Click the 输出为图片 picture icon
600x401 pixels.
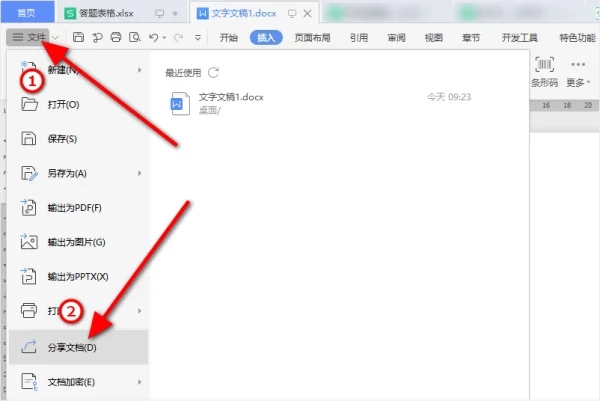(x=29, y=241)
